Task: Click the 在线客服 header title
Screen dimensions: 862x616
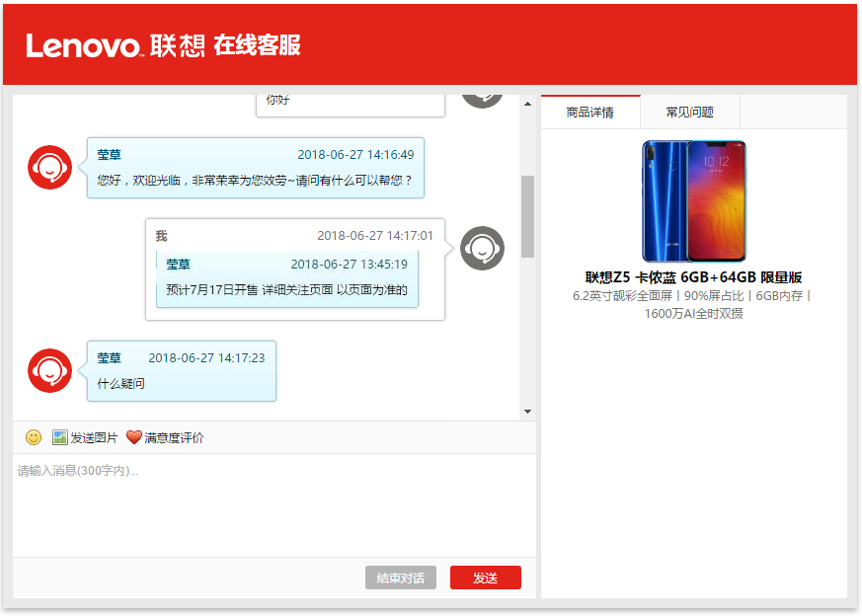Action: coord(258,45)
